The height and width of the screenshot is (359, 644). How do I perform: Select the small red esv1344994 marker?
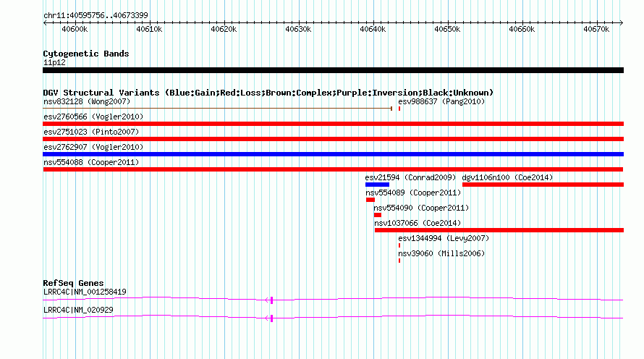pos(399,245)
